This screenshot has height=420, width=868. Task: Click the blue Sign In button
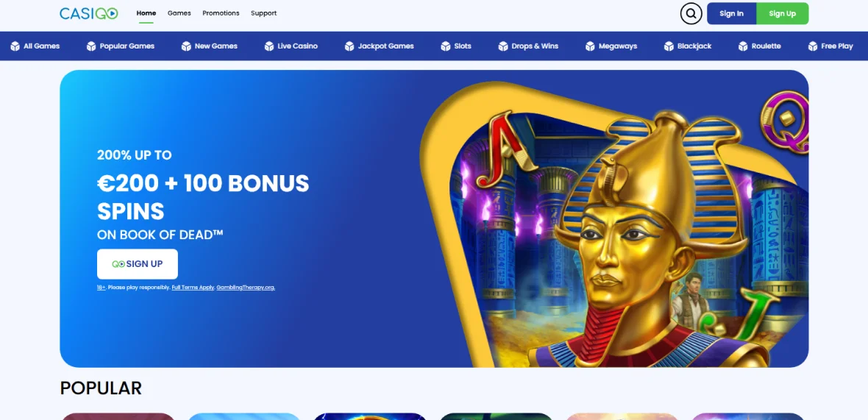731,13
